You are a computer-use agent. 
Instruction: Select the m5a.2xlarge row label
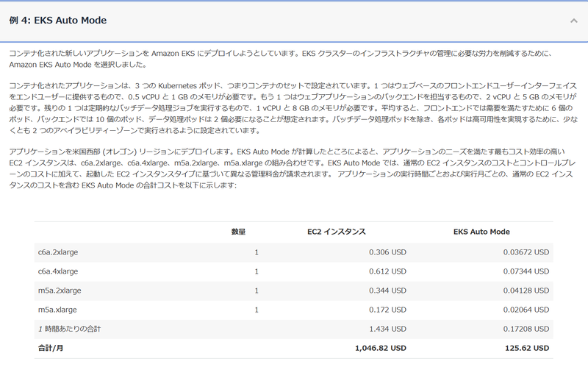pos(60,291)
